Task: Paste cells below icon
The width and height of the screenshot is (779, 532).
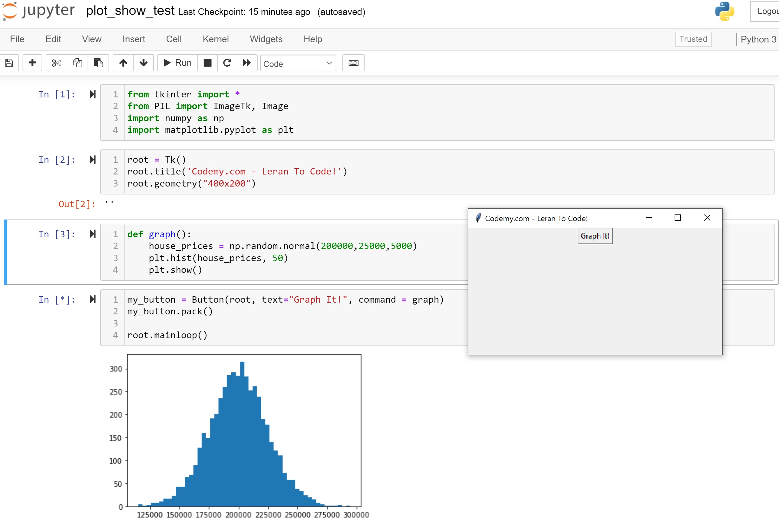Action: 98,62
